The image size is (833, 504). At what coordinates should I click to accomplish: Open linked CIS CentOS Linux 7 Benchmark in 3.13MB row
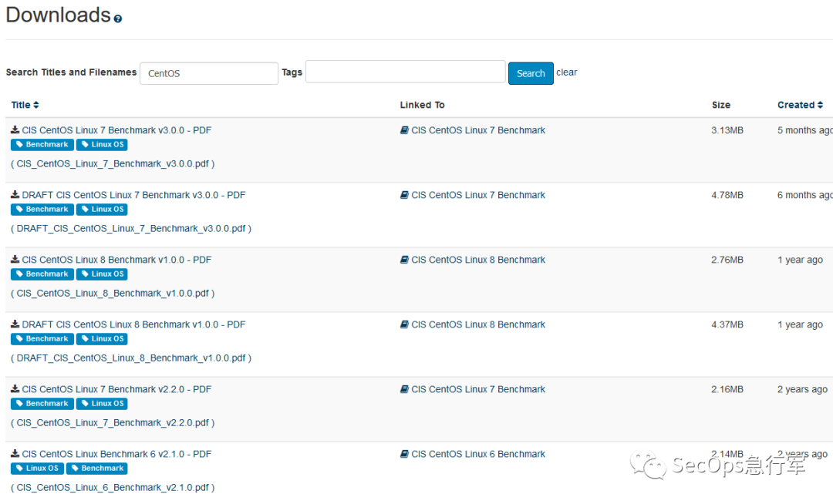(x=478, y=130)
